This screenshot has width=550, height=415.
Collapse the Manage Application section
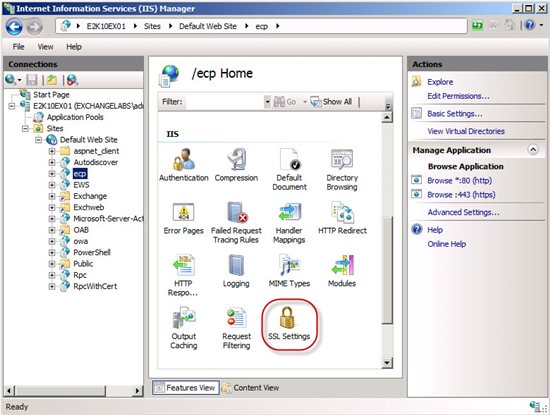click(533, 150)
